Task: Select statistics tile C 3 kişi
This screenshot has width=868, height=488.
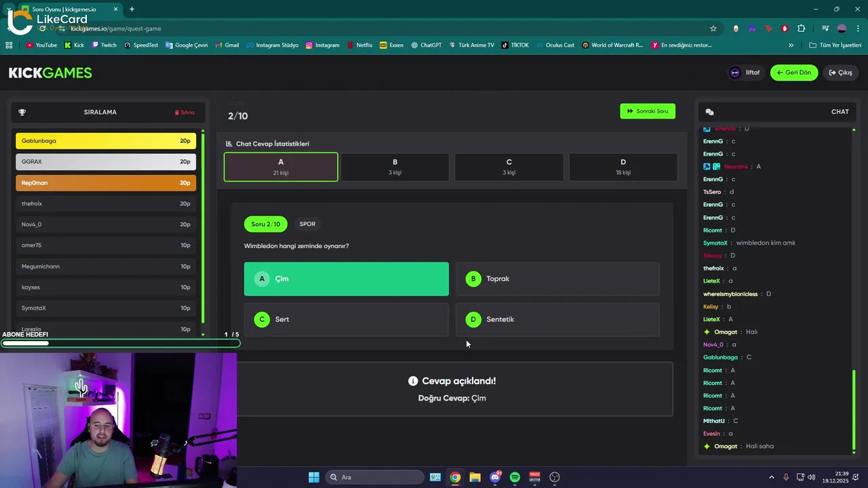Action: pyautogui.click(x=509, y=167)
